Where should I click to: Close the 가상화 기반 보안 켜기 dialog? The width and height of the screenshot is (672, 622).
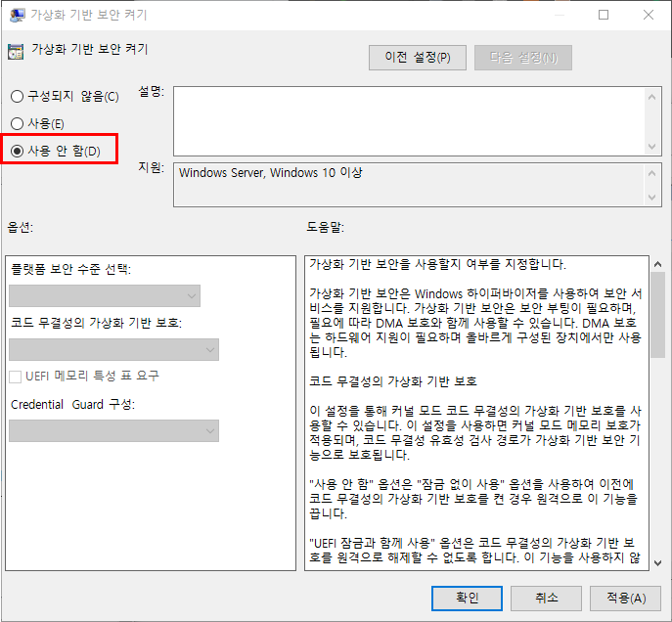pos(649,15)
